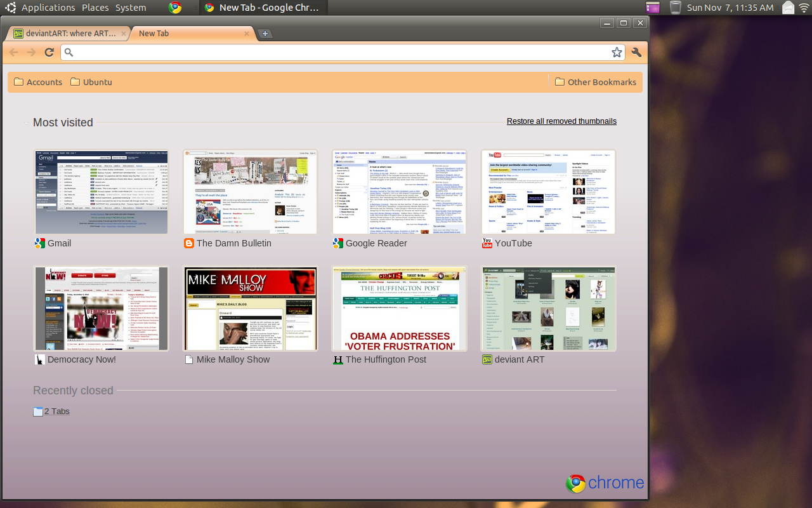812x508 pixels.
Task: Click the deviant ART favicon
Action: coord(486,359)
